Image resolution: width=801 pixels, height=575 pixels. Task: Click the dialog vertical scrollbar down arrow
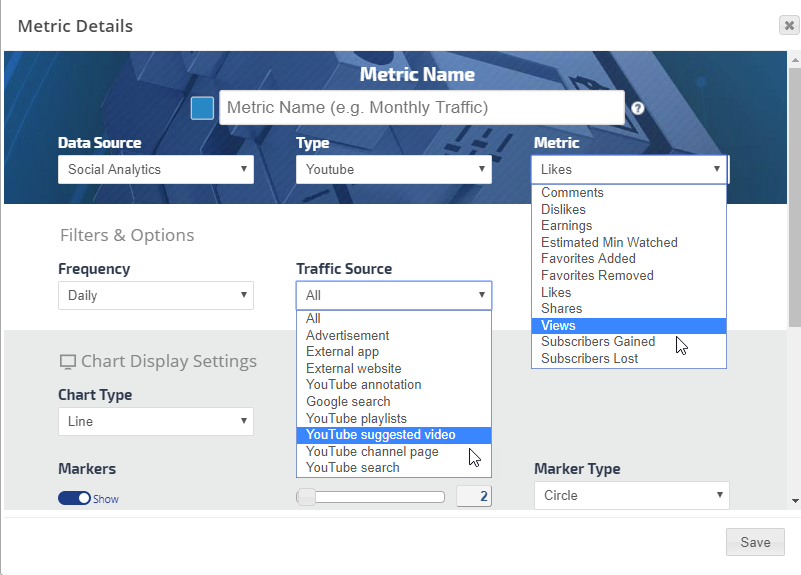795,500
